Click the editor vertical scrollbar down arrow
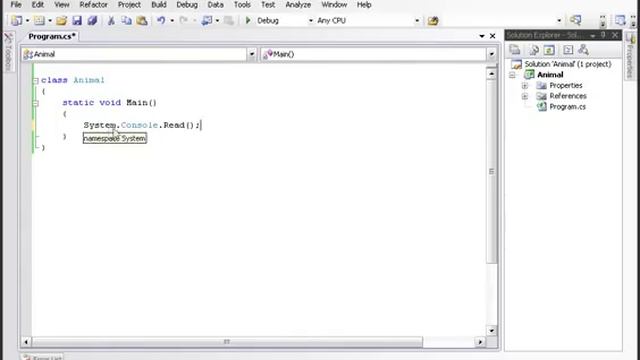Screen dimensions: 640x360 491,331
